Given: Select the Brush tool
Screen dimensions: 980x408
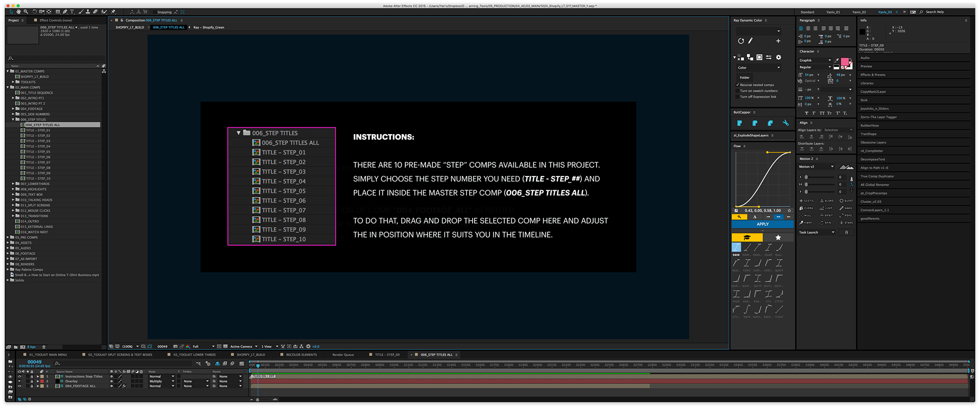Looking at the screenshot, I should pyautogui.click(x=81, y=12).
